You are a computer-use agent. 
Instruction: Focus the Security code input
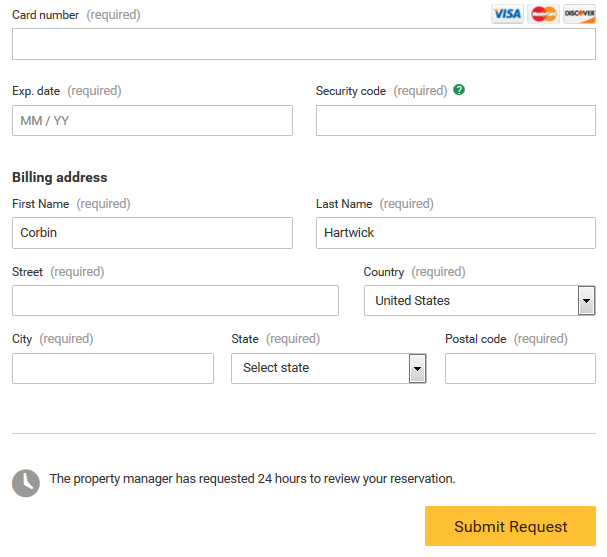pyautogui.click(x=456, y=120)
